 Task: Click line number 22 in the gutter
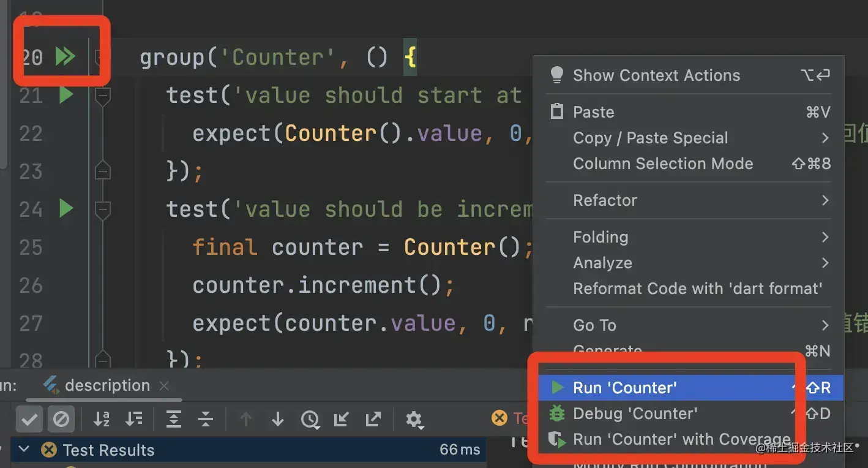[31, 134]
